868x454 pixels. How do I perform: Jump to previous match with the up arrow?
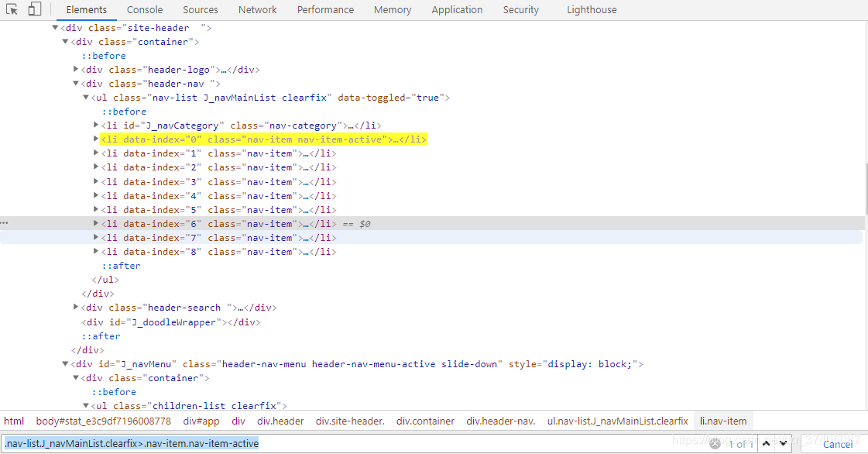(x=767, y=443)
